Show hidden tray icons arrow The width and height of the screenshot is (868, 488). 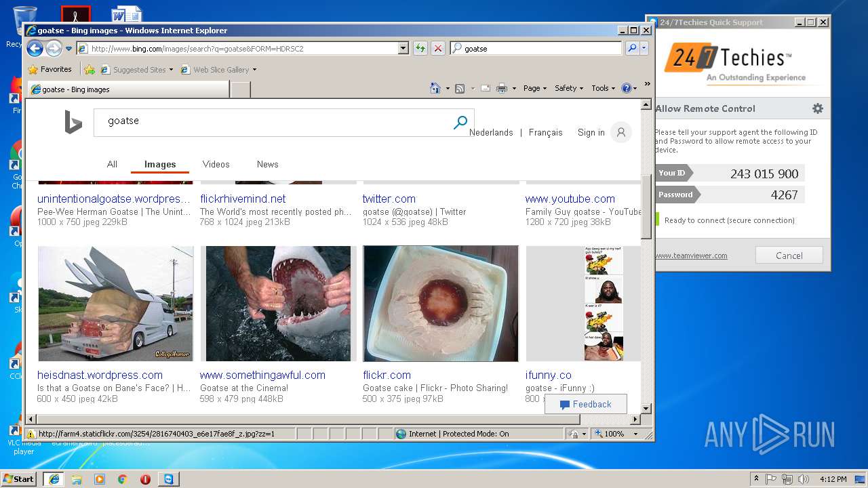[x=756, y=479]
